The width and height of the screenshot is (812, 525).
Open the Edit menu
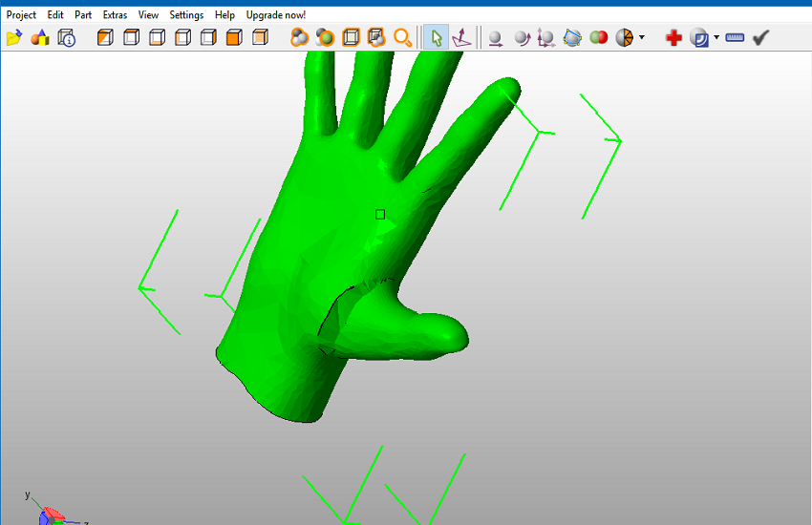[55, 15]
